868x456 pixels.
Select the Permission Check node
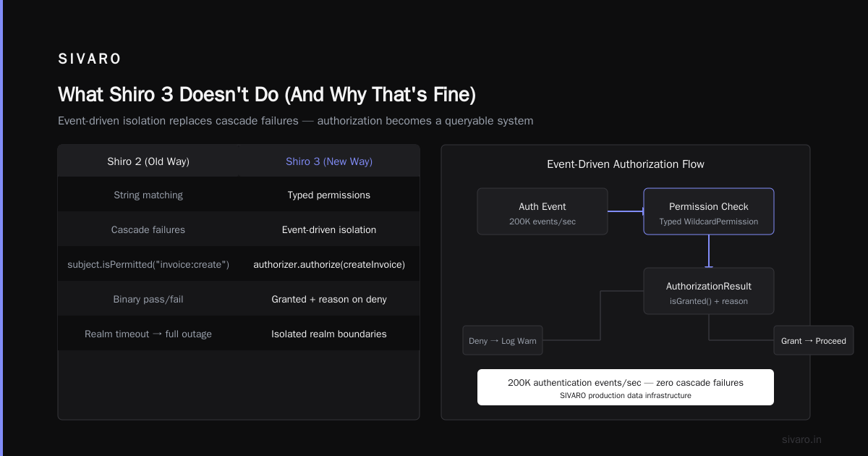(709, 211)
